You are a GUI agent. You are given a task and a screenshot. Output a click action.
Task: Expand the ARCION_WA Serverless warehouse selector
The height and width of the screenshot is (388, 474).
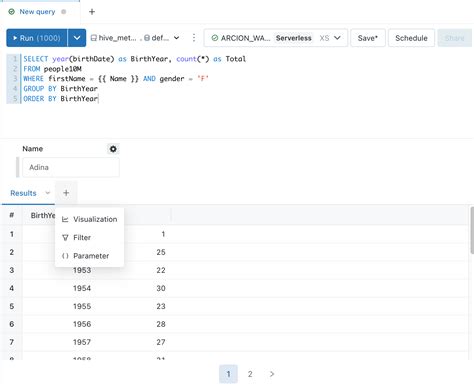click(276, 38)
